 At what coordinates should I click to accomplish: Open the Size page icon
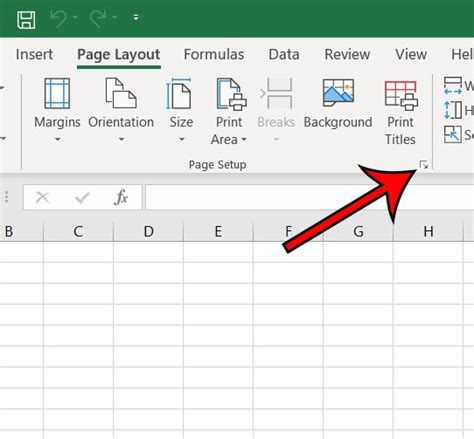pos(179,94)
